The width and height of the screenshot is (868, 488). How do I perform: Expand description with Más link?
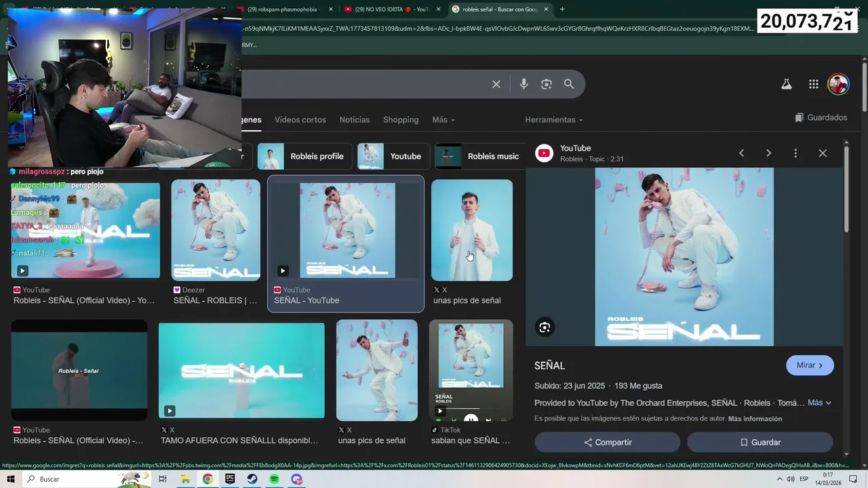[x=819, y=403]
